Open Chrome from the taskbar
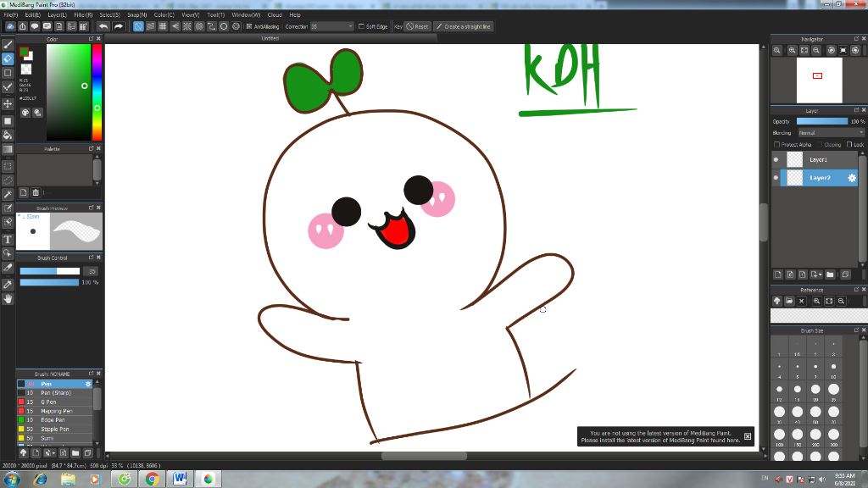 pyautogui.click(x=152, y=480)
